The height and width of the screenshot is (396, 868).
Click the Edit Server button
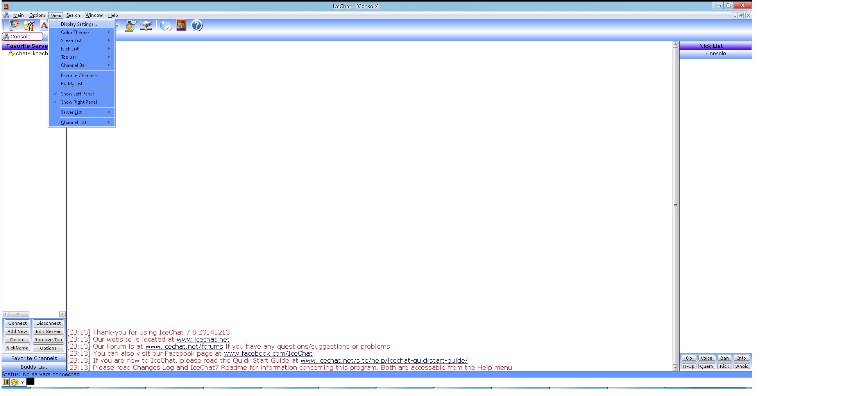(48, 331)
